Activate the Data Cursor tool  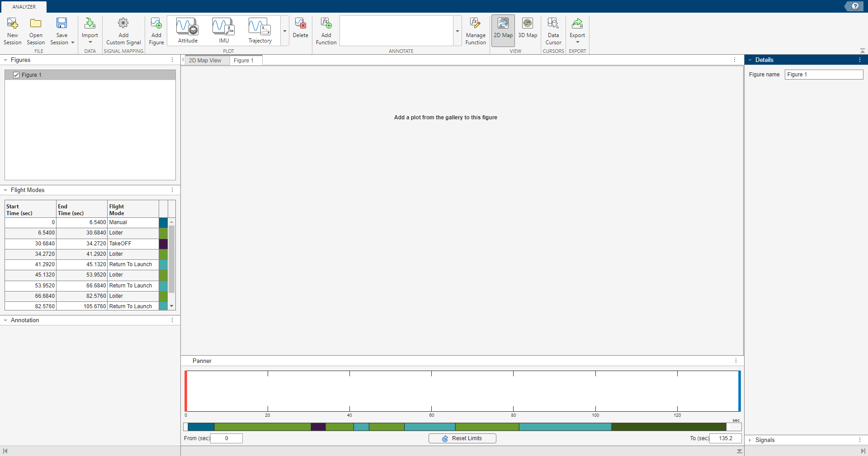(x=553, y=29)
